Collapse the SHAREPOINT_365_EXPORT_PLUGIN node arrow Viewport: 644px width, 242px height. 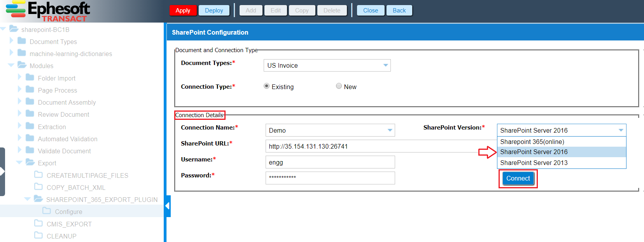pyautogui.click(x=27, y=199)
